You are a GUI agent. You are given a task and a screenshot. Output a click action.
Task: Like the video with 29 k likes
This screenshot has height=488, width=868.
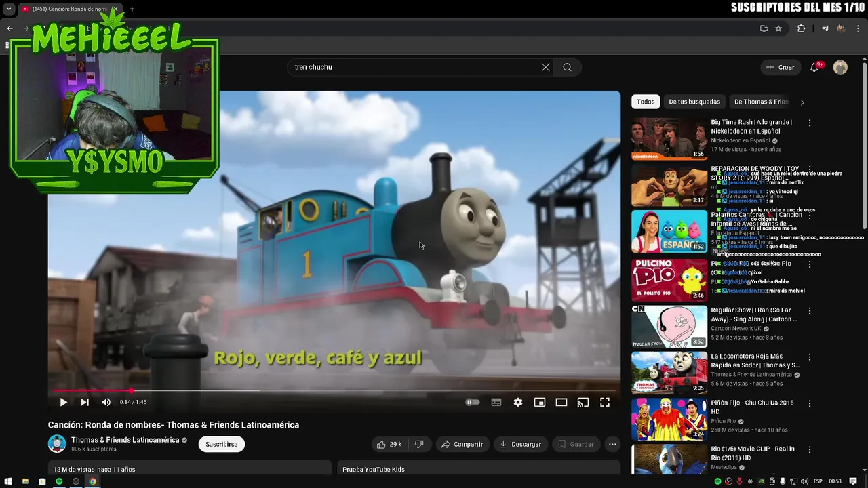(389, 444)
